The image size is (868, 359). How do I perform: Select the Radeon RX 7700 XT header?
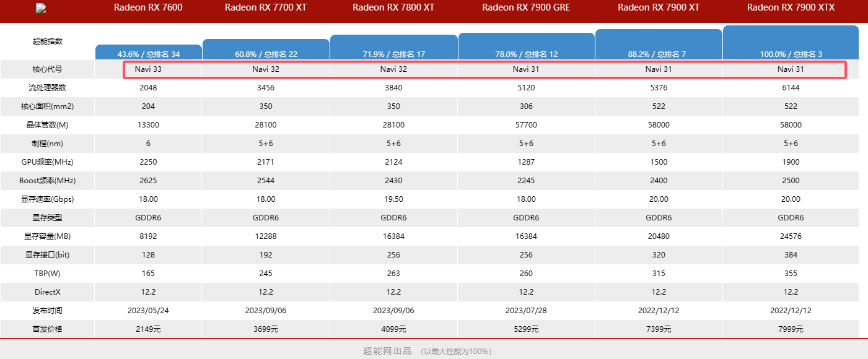(x=266, y=7)
